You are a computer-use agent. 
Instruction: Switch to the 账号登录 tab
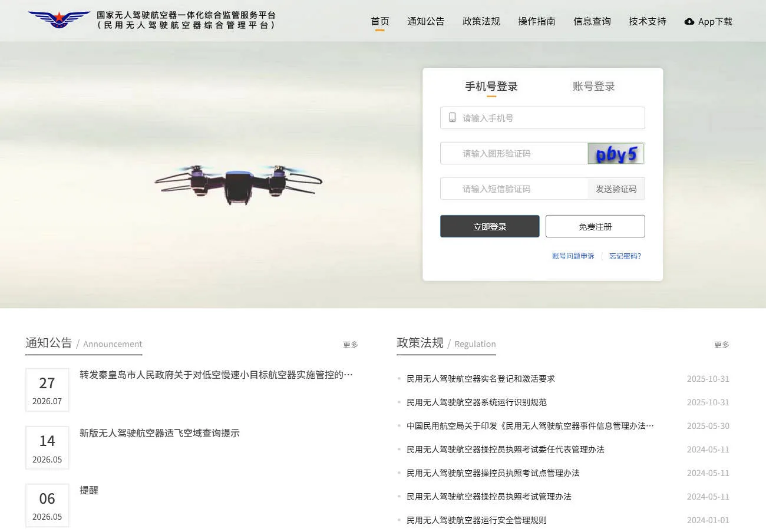(594, 87)
